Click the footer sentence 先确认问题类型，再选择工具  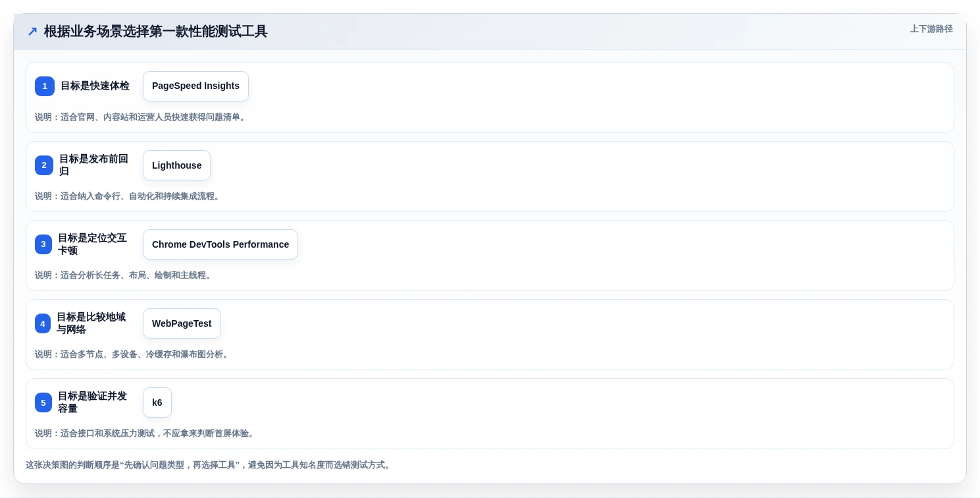(209, 465)
